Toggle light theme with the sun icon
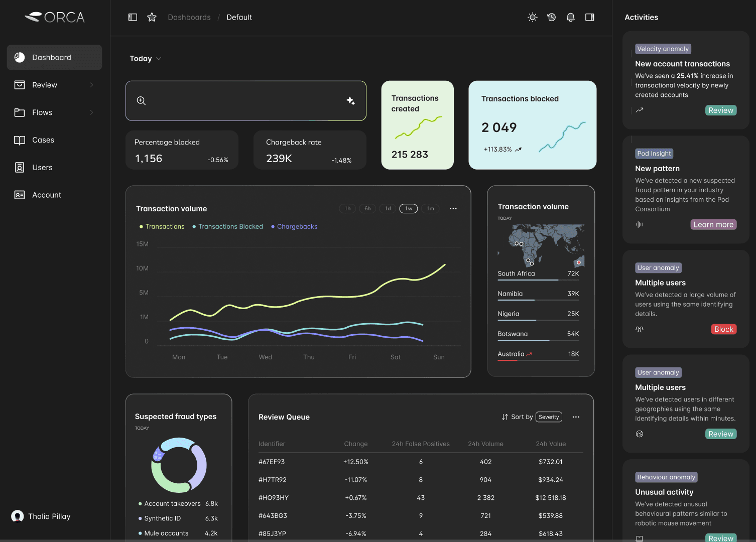This screenshot has width=756, height=542. click(x=532, y=17)
